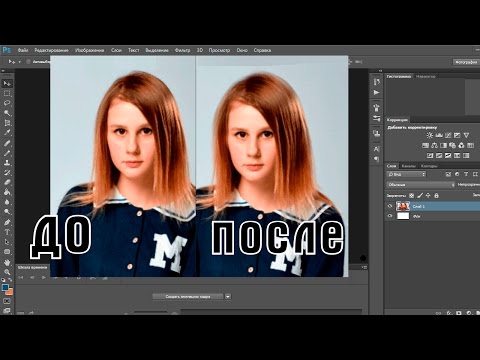Open the Фильтр menu
Viewport: 480px width, 360px height.
[x=182, y=50]
